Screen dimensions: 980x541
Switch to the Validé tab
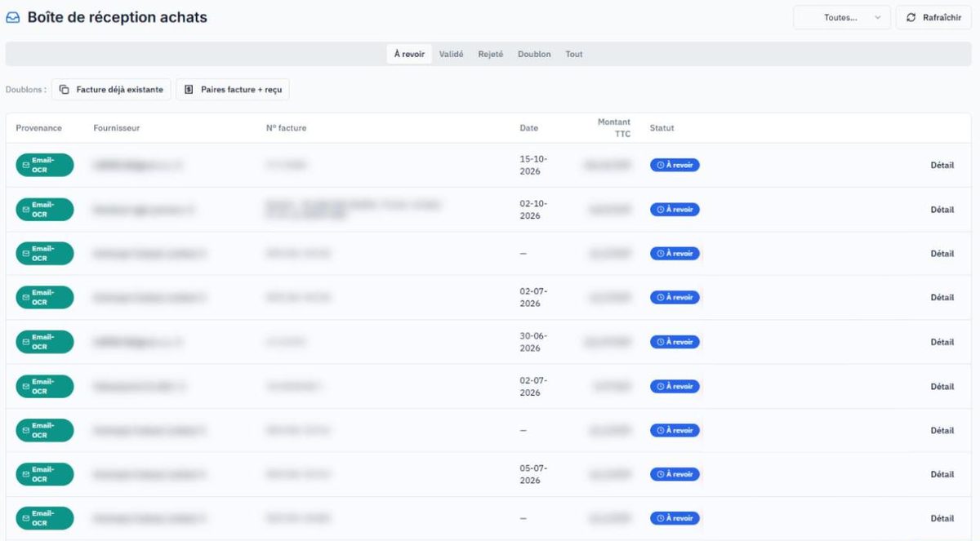point(452,54)
